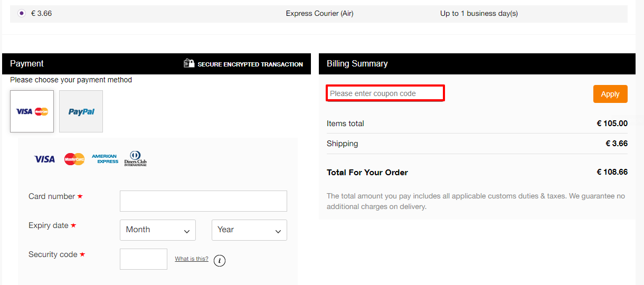The image size is (644, 285).
Task: Click the Payment section header
Action: (x=27, y=63)
